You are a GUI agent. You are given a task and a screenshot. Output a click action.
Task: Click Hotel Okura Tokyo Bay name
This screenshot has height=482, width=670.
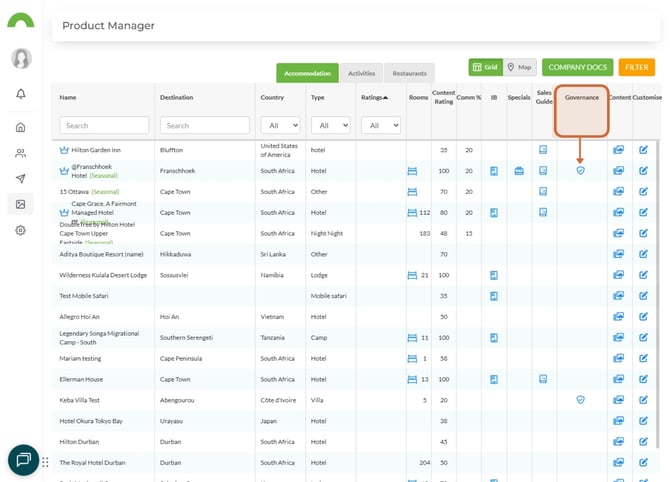91,421
